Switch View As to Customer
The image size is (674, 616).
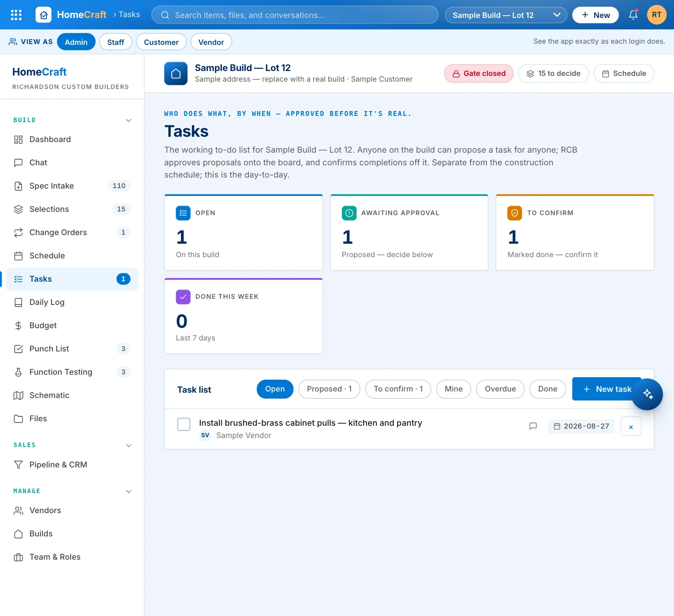(x=161, y=42)
